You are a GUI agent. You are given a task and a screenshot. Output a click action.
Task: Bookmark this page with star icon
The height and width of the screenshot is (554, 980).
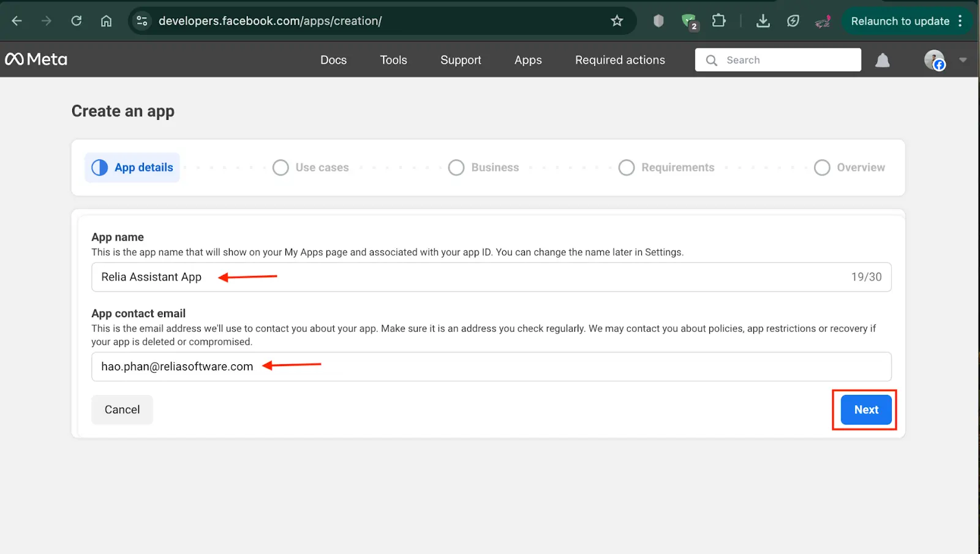(617, 21)
